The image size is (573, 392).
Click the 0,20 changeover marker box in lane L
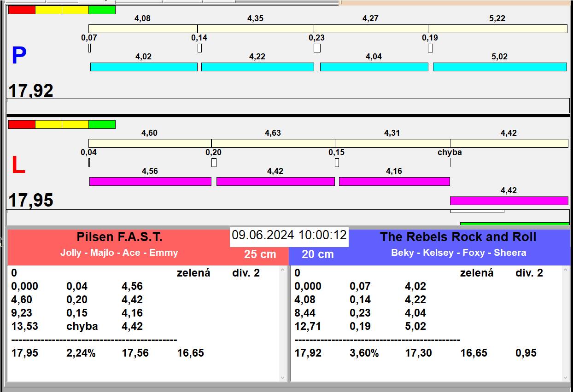(x=214, y=162)
